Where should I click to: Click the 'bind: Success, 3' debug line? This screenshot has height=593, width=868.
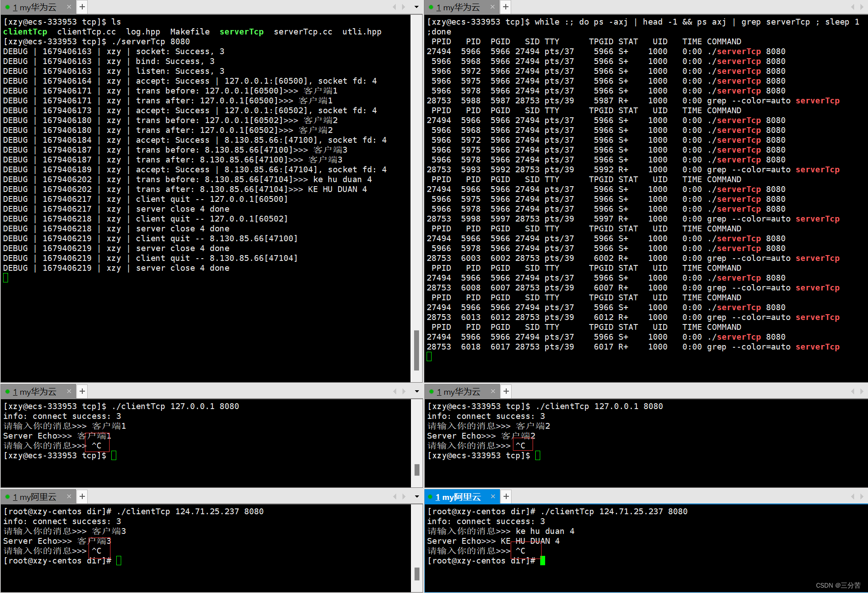pos(109,61)
